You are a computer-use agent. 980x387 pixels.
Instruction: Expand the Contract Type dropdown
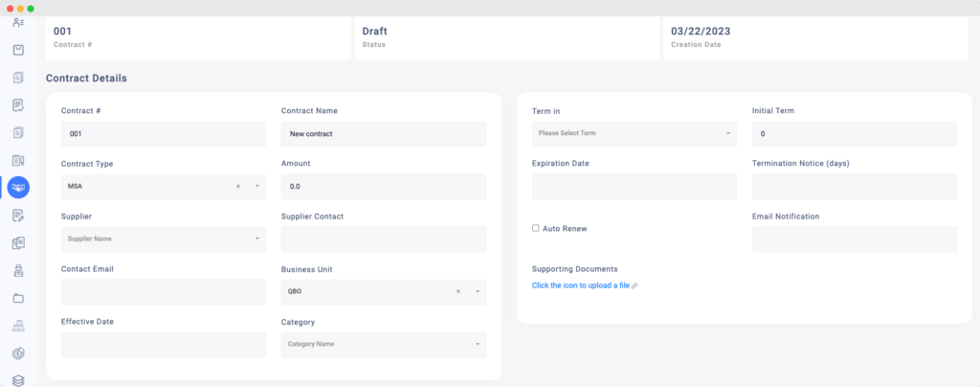(x=257, y=186)
